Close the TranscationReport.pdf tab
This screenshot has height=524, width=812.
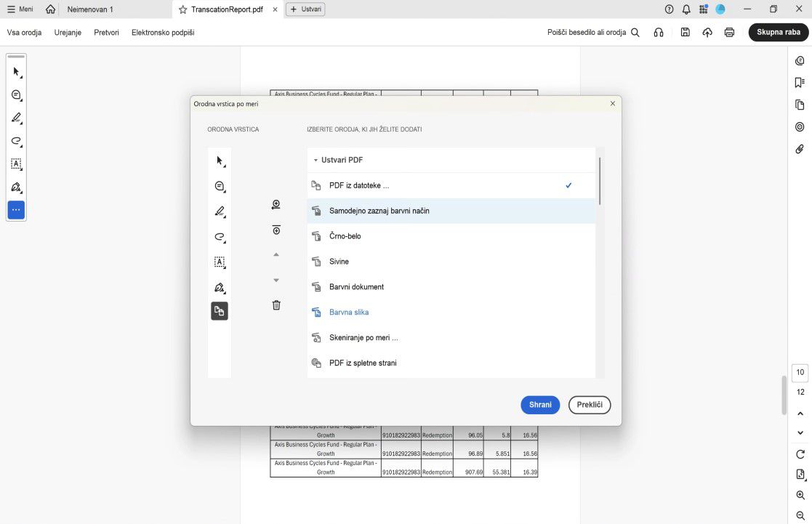275,9
